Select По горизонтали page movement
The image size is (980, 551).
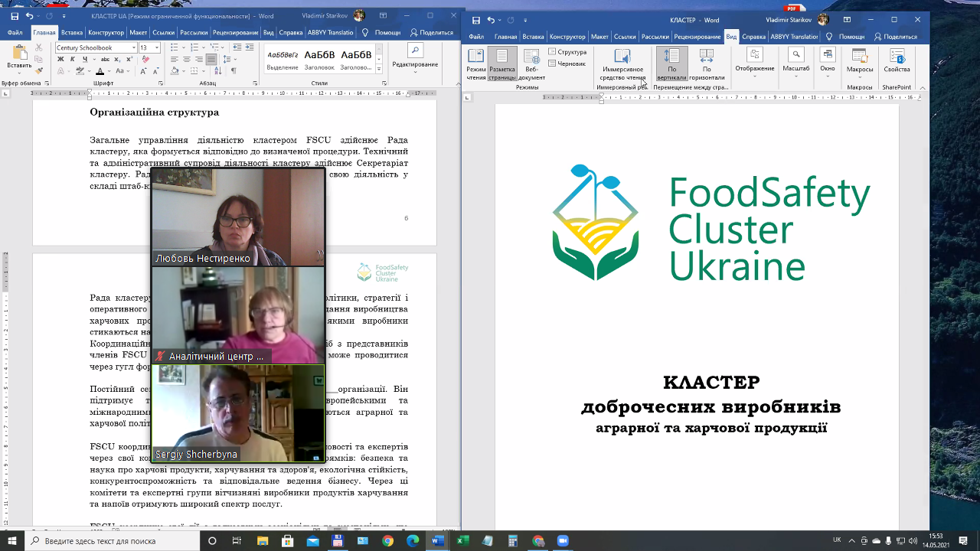(707, 64)
